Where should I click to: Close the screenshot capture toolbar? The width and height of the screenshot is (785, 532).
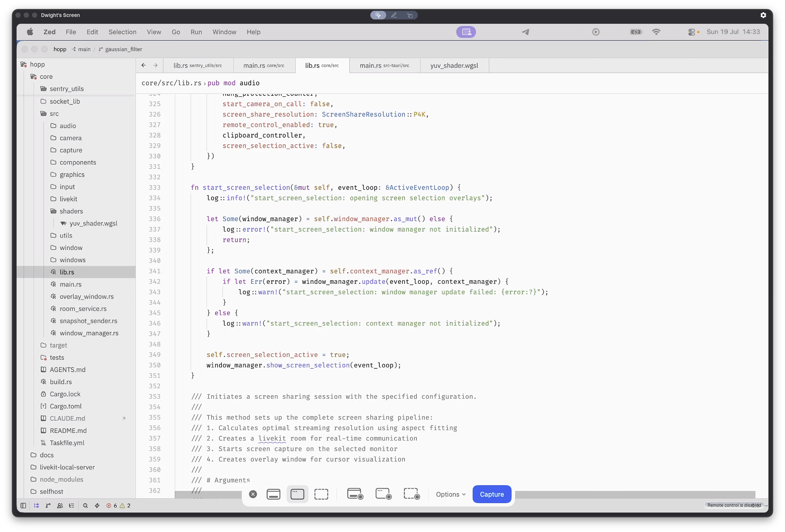pos(253,494)
